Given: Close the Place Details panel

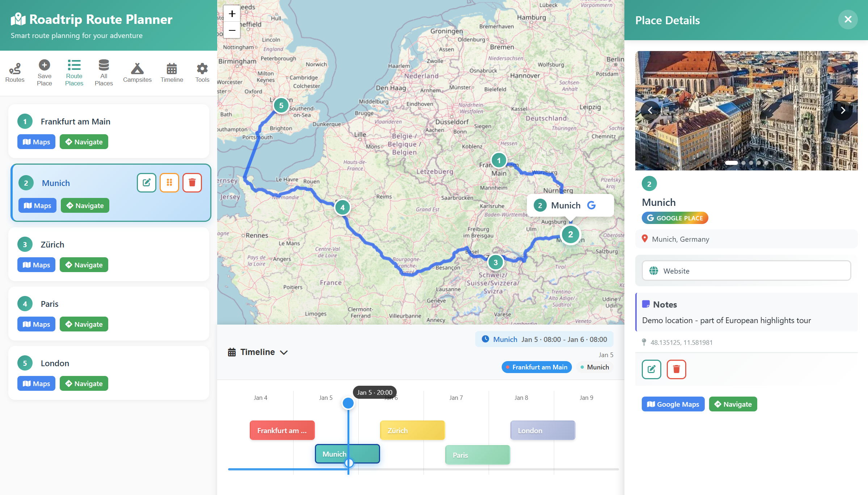Looking at the screenshot, I should (848, 20).
